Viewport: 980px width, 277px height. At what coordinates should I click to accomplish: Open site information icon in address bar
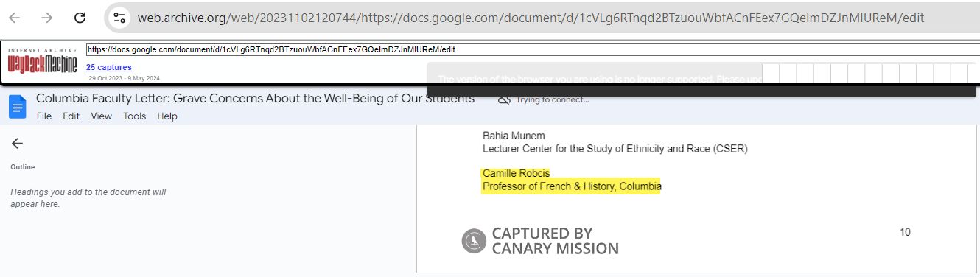[x=120, y=18]
